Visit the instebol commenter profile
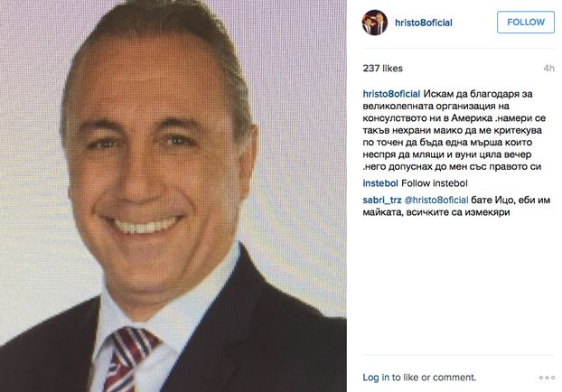Screen dimensions: 562x392 click(x=380, y=183)
